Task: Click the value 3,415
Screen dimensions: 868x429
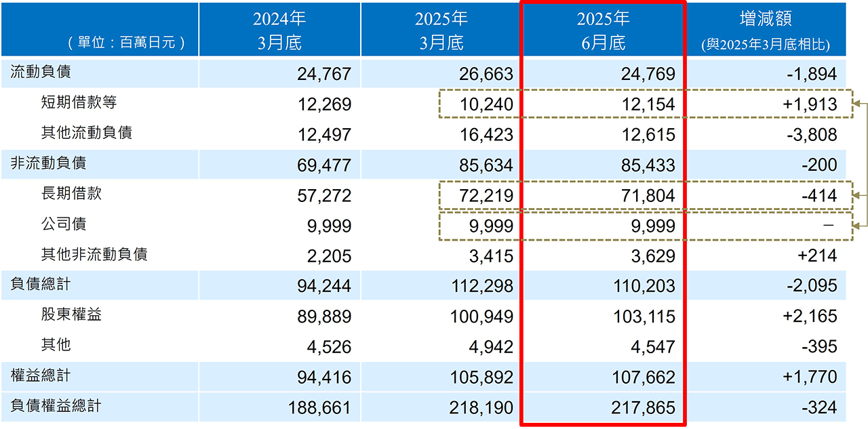Action: pos(490,257)
